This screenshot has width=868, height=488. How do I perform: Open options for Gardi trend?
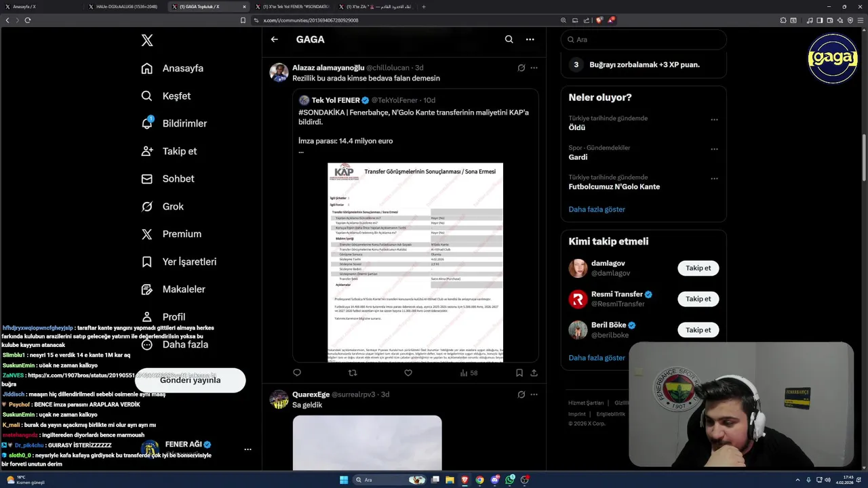click(714, 149)
